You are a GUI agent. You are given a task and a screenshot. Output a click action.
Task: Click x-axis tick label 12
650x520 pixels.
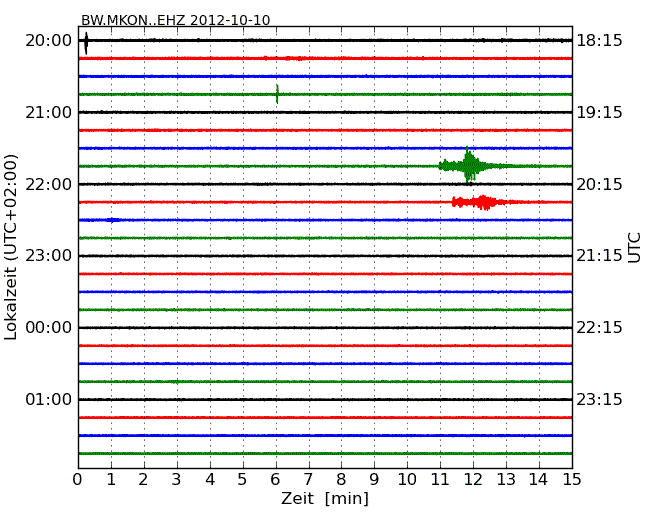pos(473,480)
